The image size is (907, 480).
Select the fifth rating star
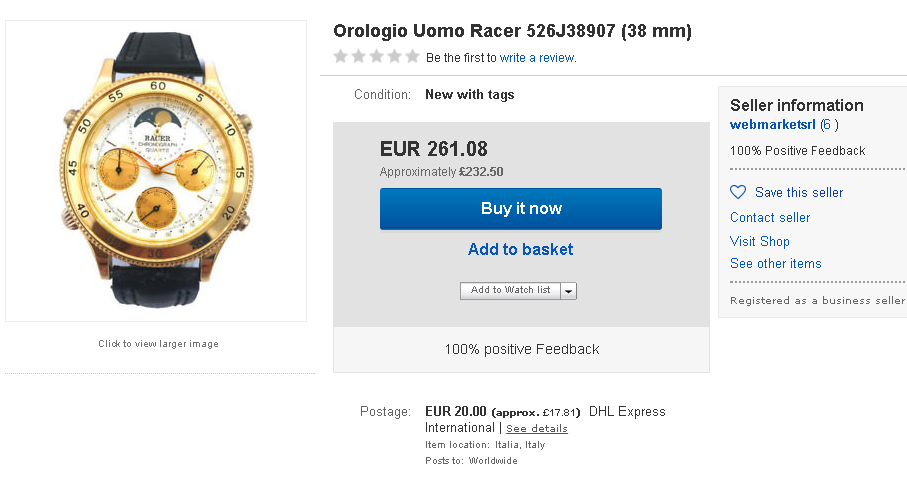(x=410, y=57)
